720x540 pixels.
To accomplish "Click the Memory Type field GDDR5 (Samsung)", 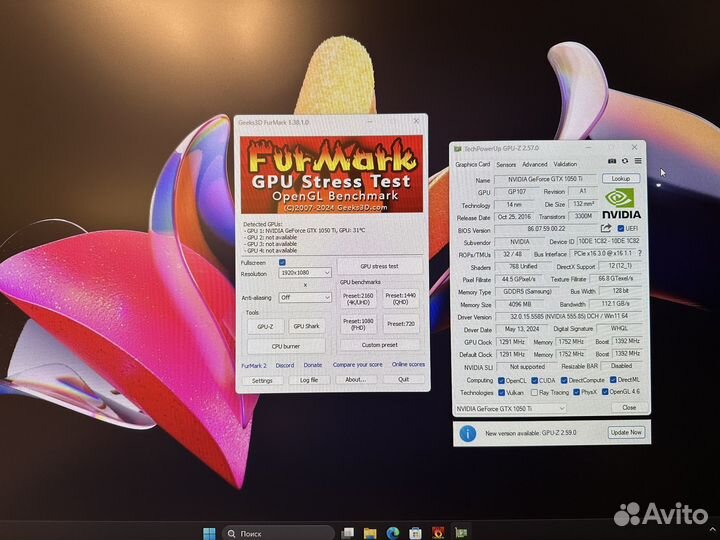I will click(527, 292).
